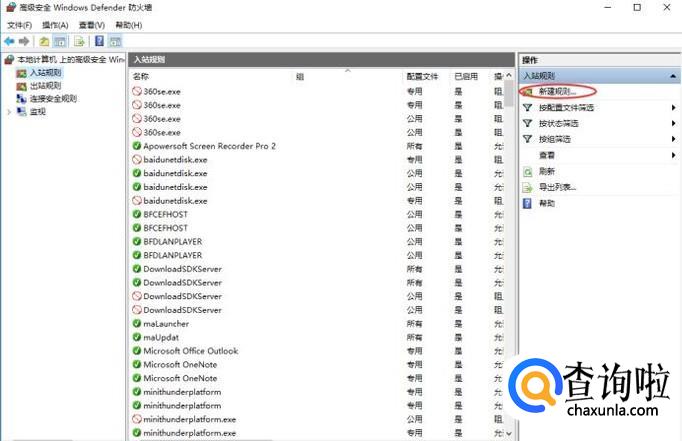Click the filter icon beside 按配置文件筛选
Screen dimensions: 682x441
[x=527, y=107]
